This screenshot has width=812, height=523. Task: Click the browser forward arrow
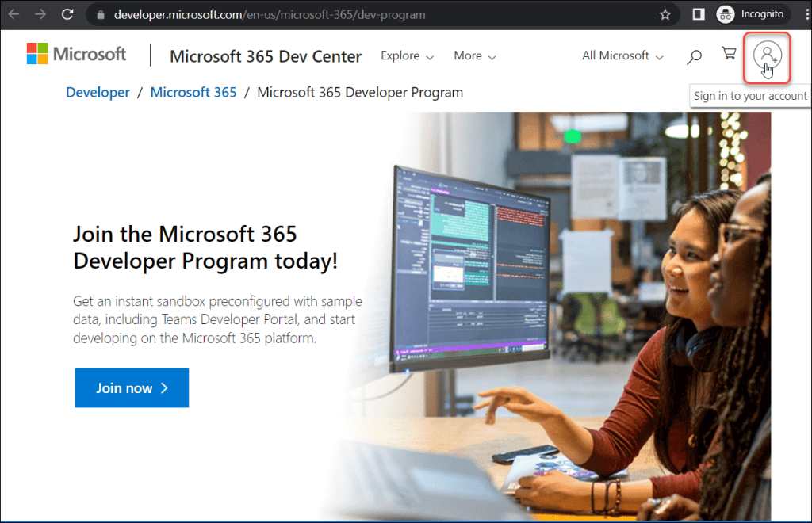point(40,14)
